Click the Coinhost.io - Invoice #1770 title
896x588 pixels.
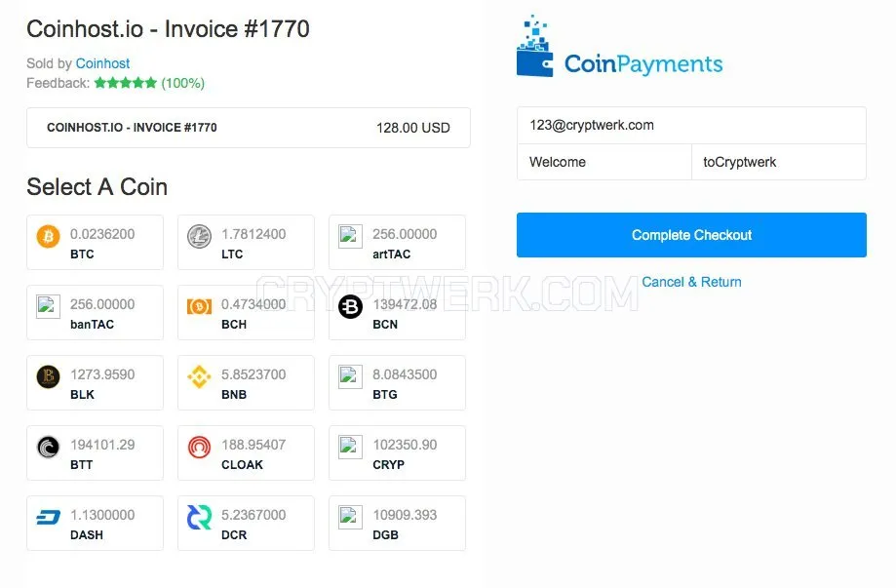(x=168, y=29)
